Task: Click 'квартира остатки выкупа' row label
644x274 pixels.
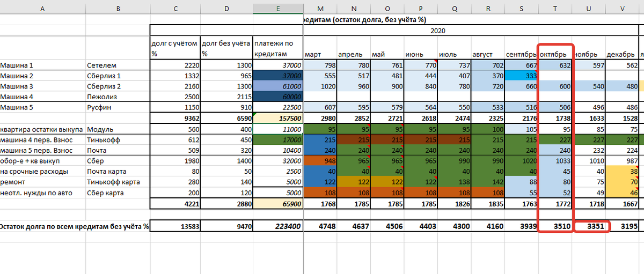Action: click(x=43, y=129)
